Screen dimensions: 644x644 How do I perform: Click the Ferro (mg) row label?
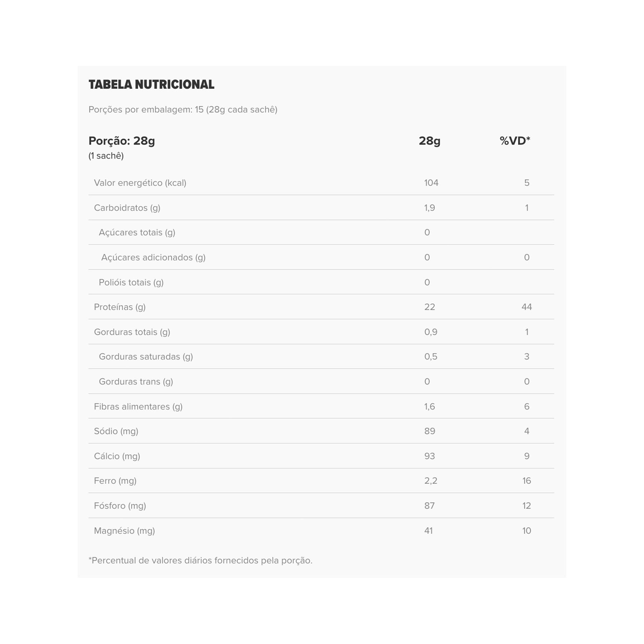pyautogui.click(x=115, y=481)
